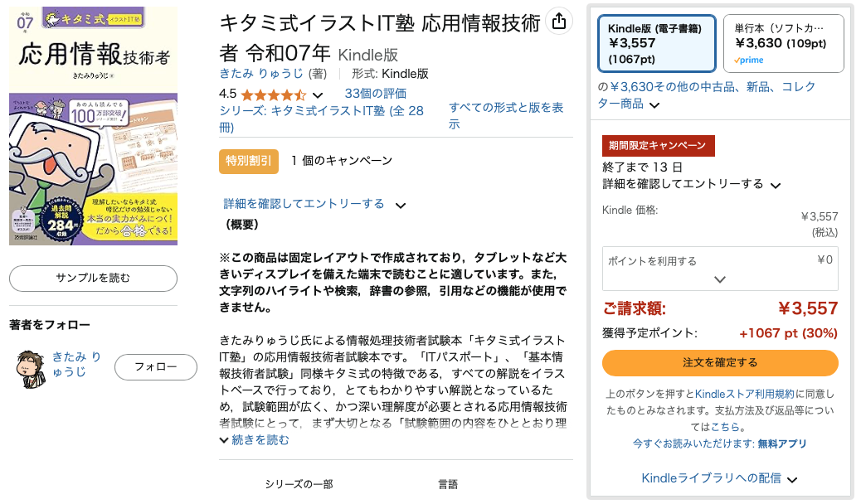Click the prime logo under 単行本 price

(748, 61)
